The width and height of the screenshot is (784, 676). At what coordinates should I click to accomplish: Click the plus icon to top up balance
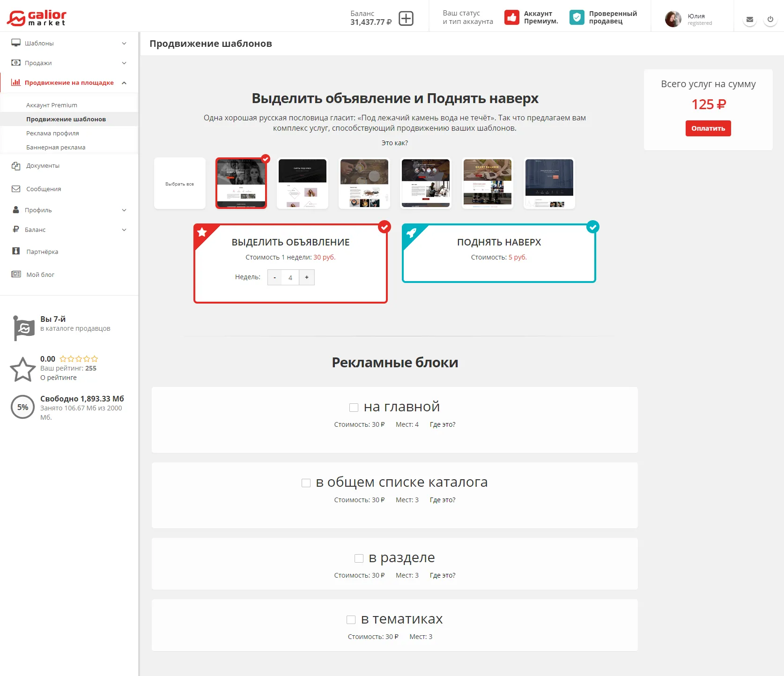point(406,18)
